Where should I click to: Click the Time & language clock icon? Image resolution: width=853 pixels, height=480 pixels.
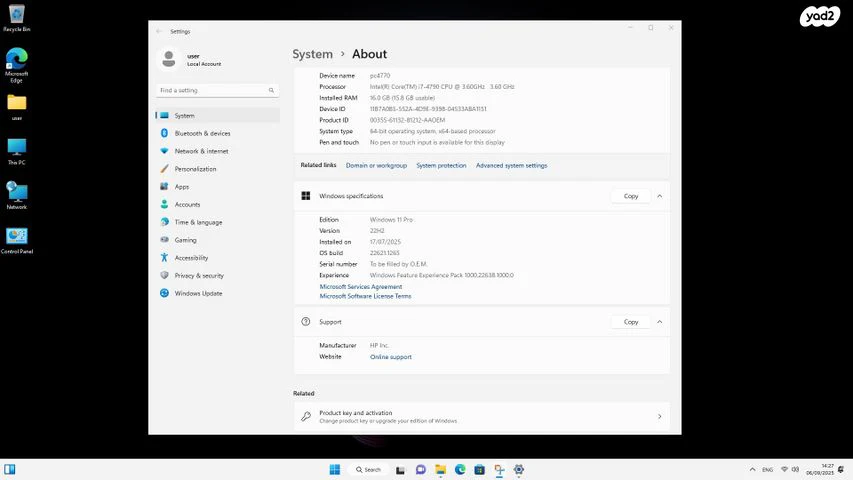point(164,222)
